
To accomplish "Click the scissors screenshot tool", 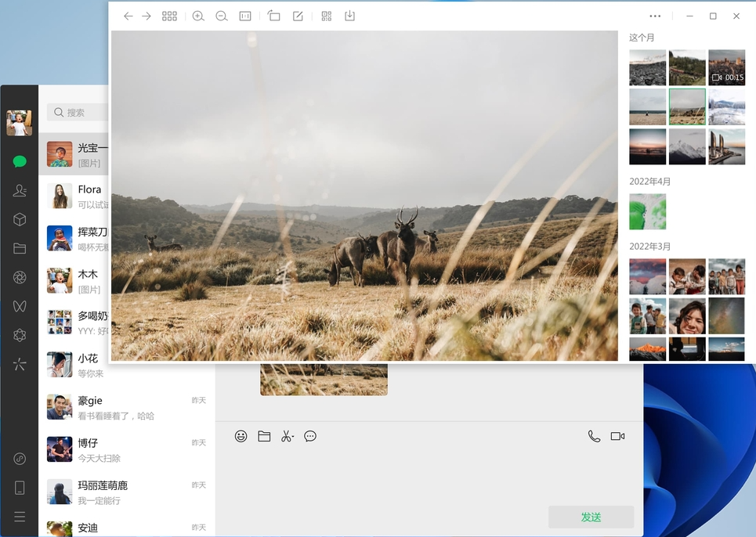I will tap(288, 436).
